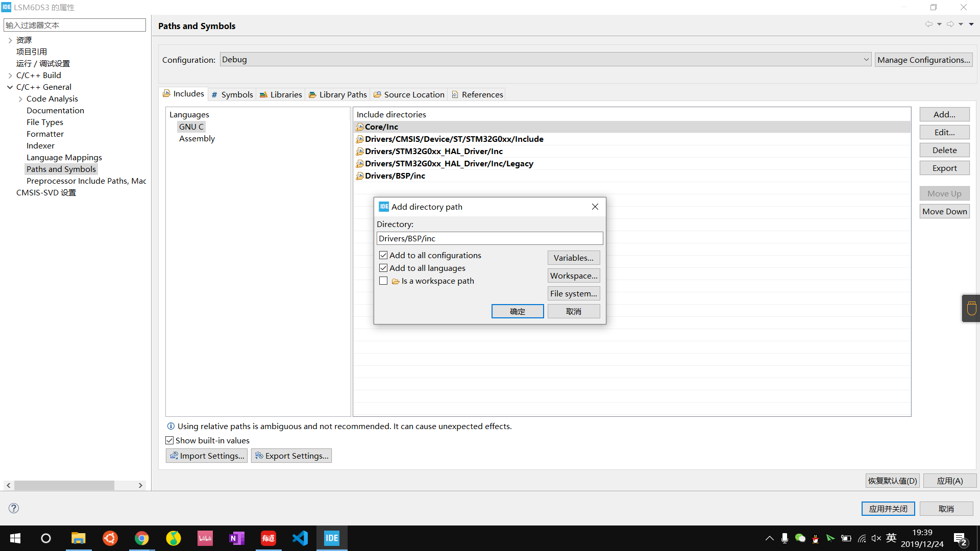Click the Directory text input field
The height and width of the screenshot is (551, 980).
(489, 238)
